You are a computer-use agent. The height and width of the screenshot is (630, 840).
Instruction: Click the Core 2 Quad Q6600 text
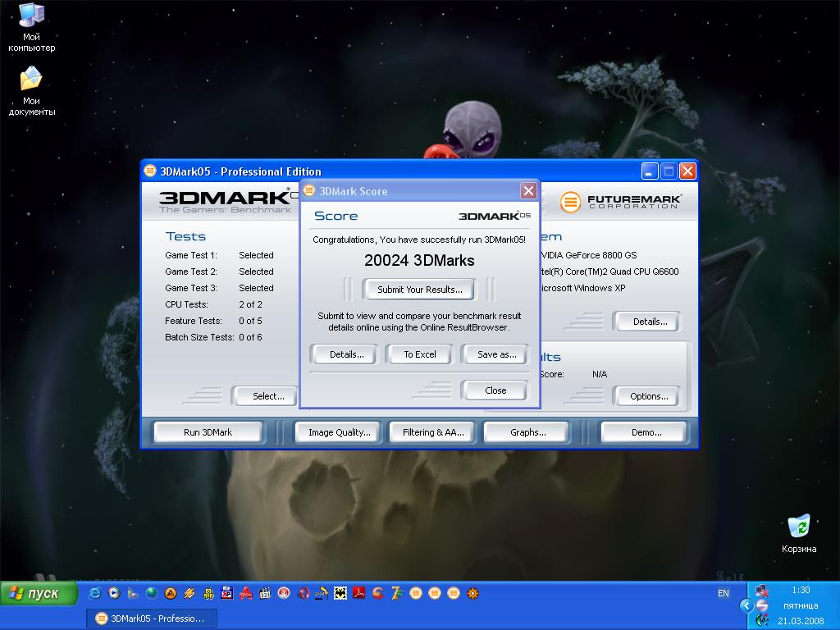click(x=609, y=272)
